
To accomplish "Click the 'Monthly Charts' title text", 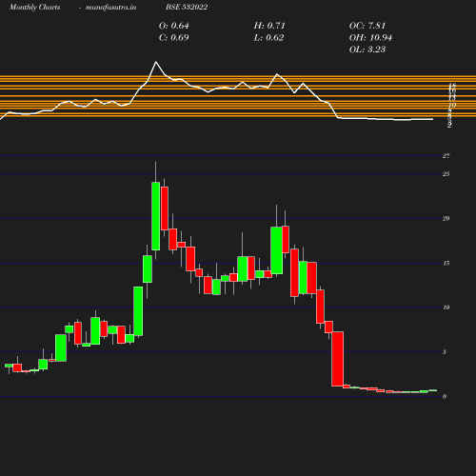I will [35, 7].
